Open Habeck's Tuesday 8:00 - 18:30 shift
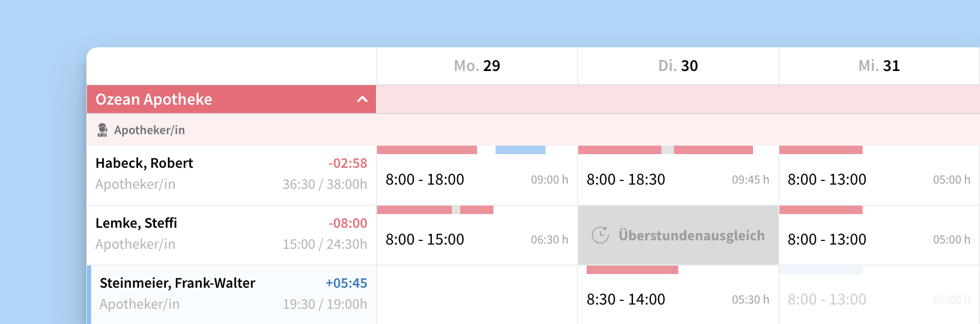 [626, 180]
